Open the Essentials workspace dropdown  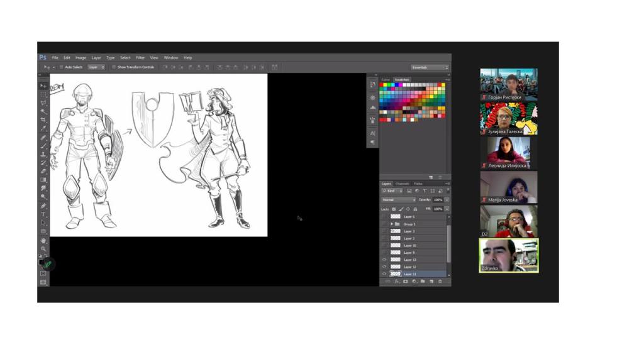tap(430, 67)
